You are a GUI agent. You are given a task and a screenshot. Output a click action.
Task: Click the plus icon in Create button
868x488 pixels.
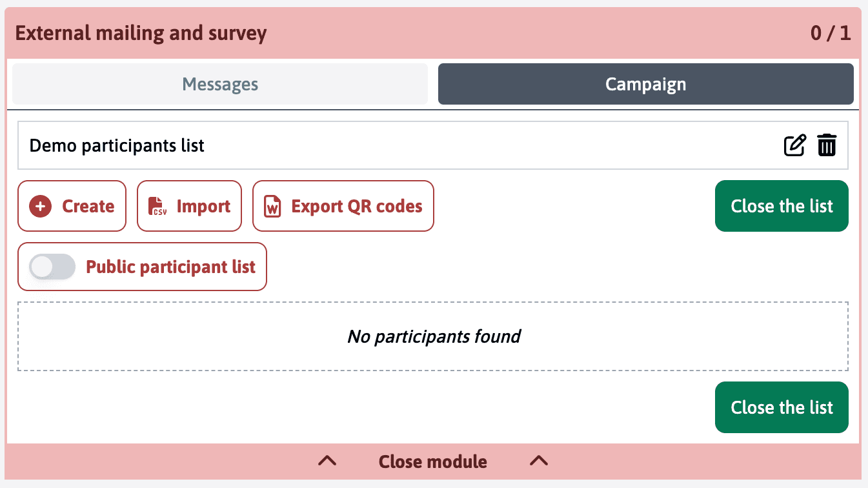tap(40, 207)
